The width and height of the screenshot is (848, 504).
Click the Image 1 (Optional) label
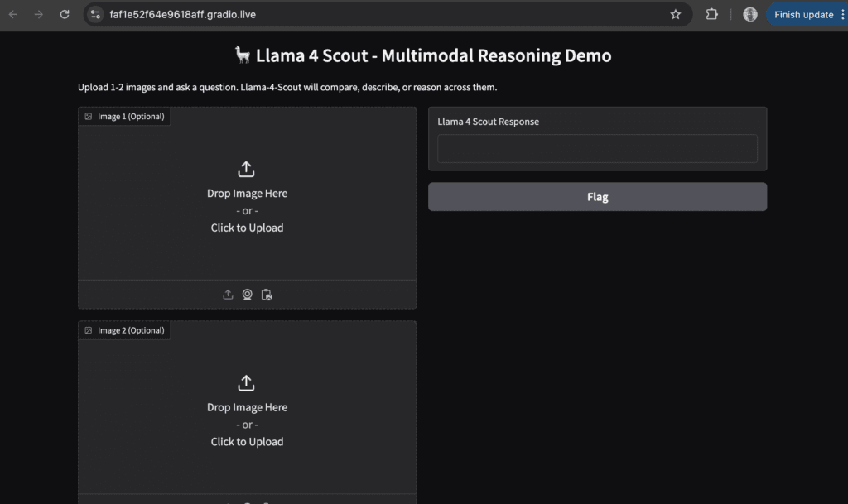point(131,116)
